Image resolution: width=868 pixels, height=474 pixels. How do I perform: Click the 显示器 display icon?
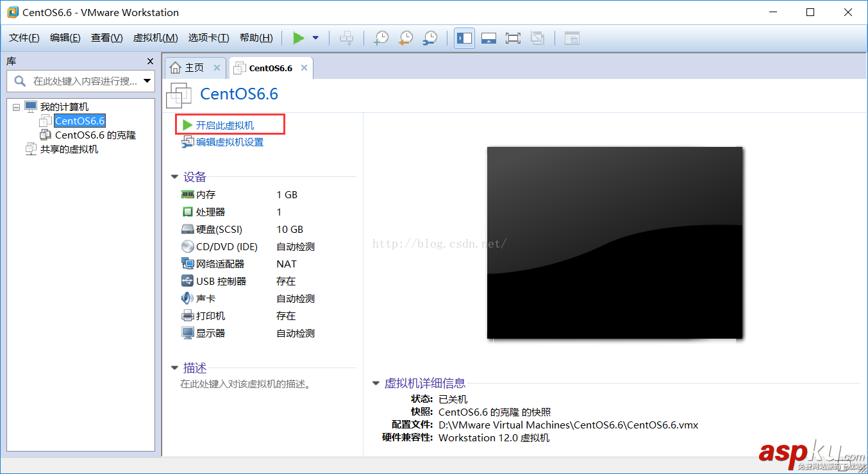pos(187,333)
